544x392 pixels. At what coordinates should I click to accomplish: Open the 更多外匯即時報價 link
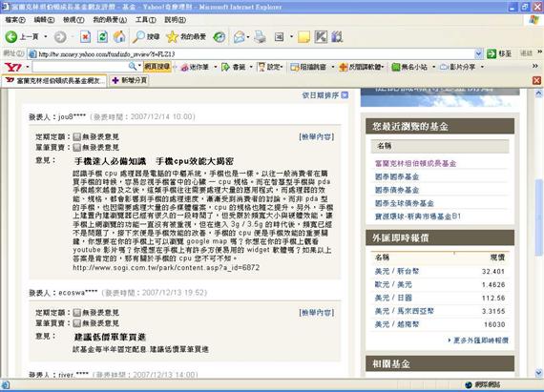click(x=481, y=340)
